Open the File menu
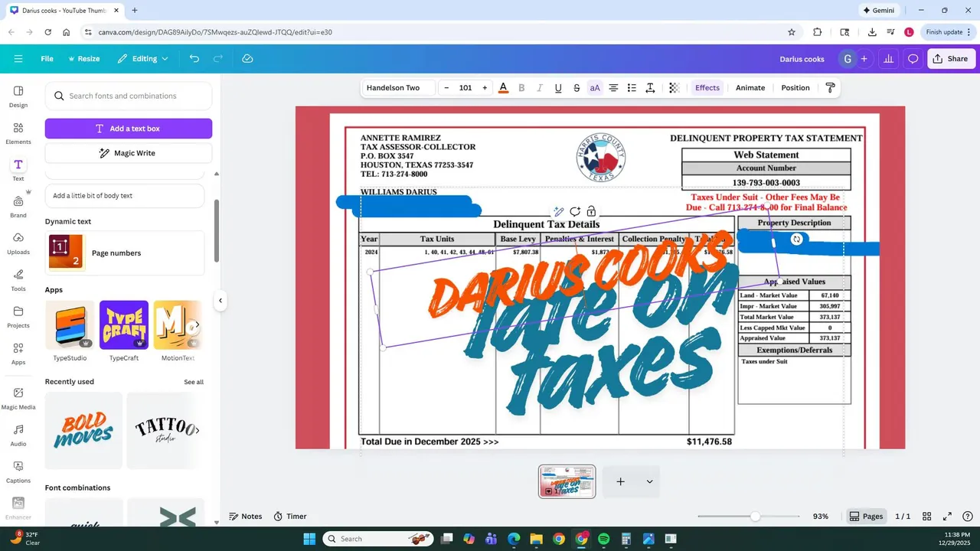This screenshot has height=551, width=980. pos(47,59)
